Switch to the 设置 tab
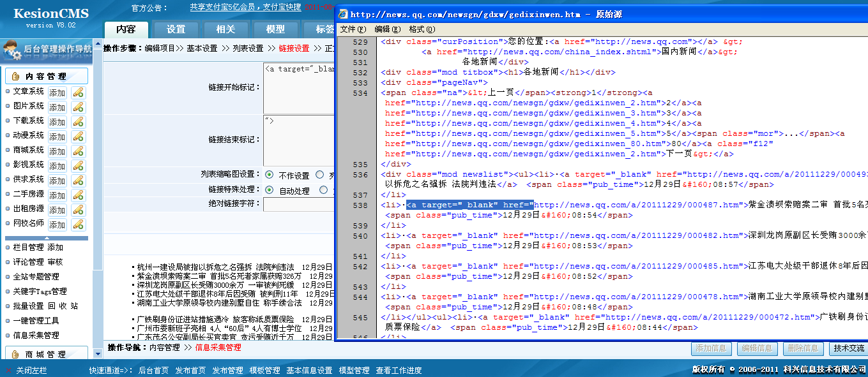This screenshot has width=868, height=377. tap(176, 29)
